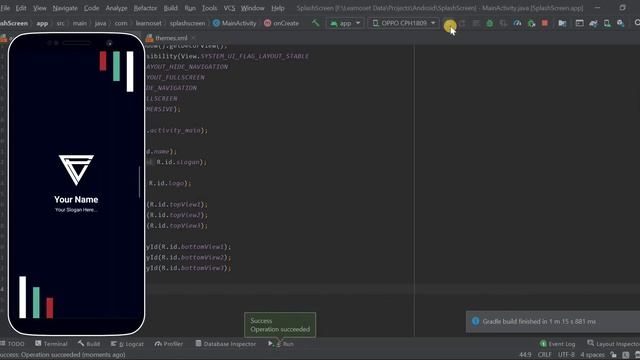Open the app run configuration dropdown
640x360 pixels.
pos(345,23)
